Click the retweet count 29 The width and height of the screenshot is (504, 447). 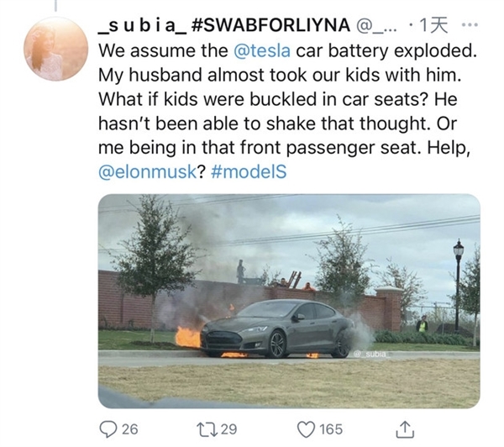[x=229, y=429]
